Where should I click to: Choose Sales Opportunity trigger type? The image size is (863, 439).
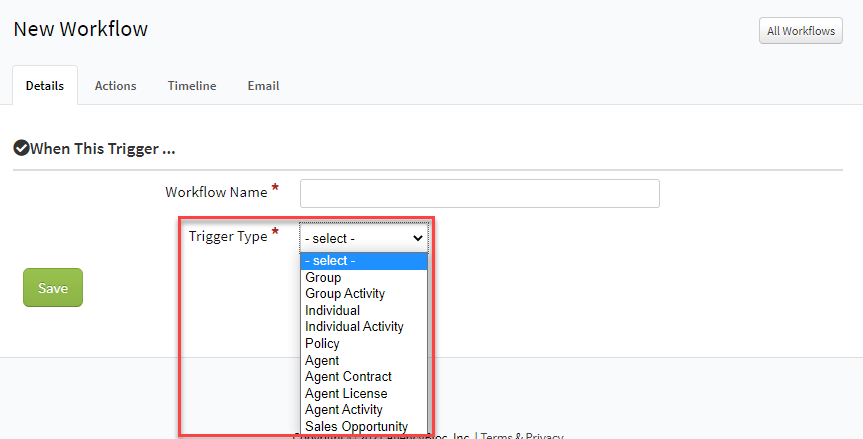364,426
